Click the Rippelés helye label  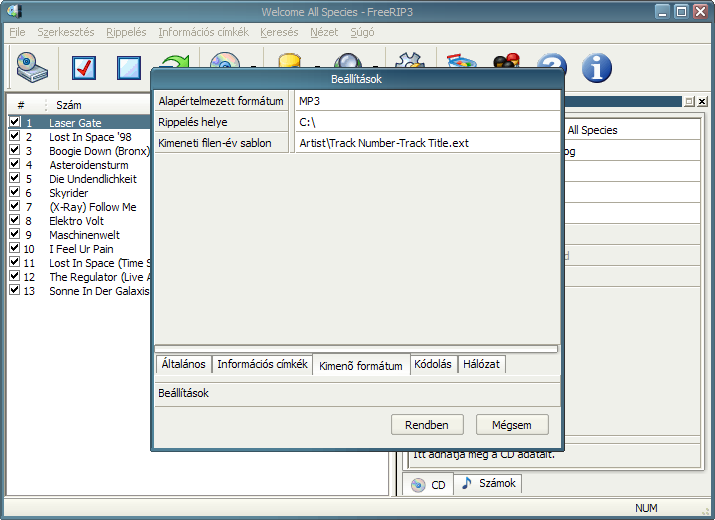coord(221,122)
